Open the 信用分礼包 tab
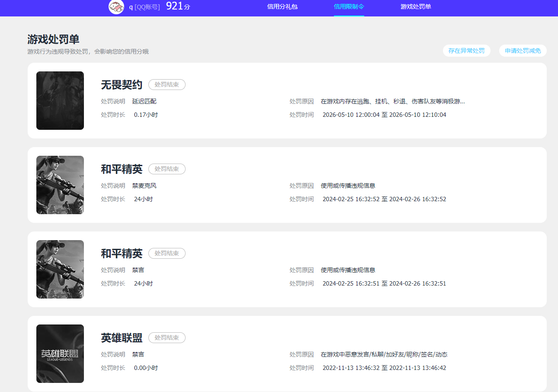Screen dimensions: 558x392 pos(282,7)
